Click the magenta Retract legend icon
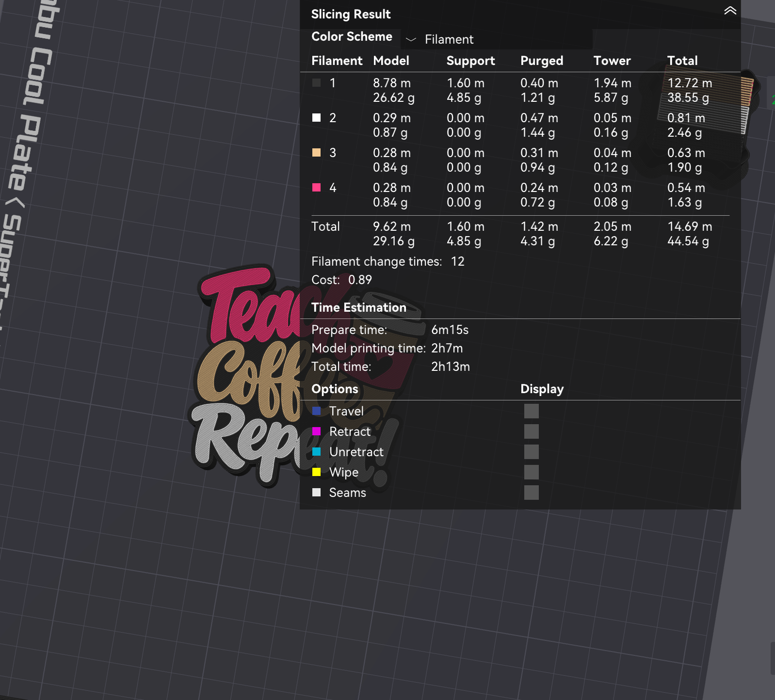The width and height of the screenshot is (775, 700). point(316,431)
